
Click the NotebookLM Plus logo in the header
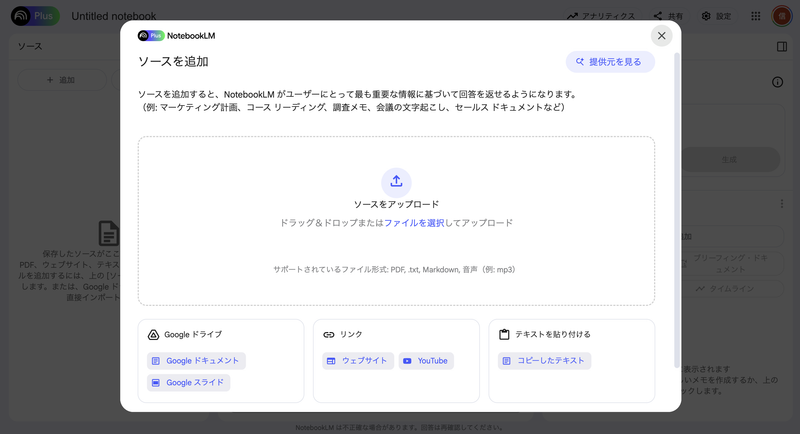[35, 16]
